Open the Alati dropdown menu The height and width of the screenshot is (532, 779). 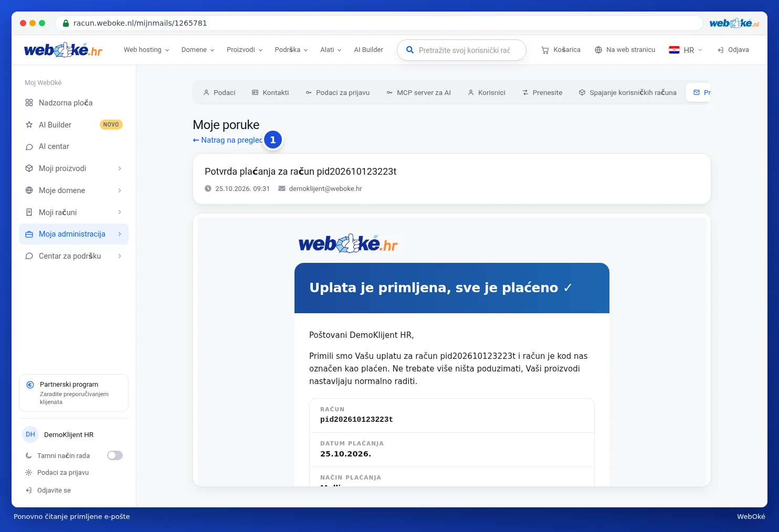[331, 50]
